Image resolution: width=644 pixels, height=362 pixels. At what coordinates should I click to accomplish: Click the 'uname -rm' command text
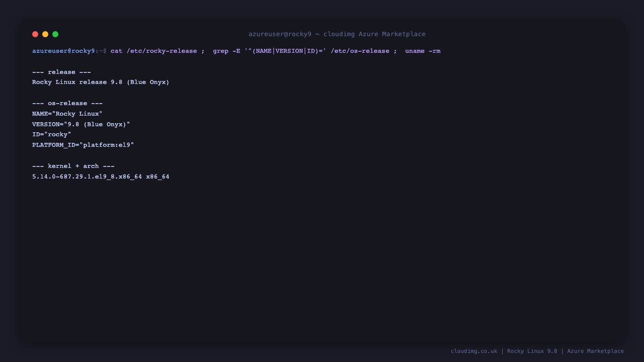click(x=423, y=51)
